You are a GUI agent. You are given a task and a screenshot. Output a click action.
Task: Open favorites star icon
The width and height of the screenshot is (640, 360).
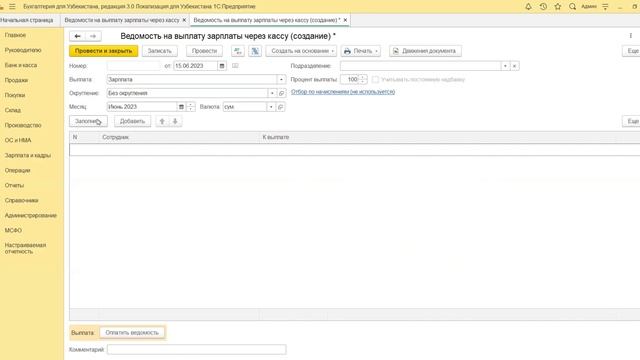pyautogui.click(x=558, y=7)
